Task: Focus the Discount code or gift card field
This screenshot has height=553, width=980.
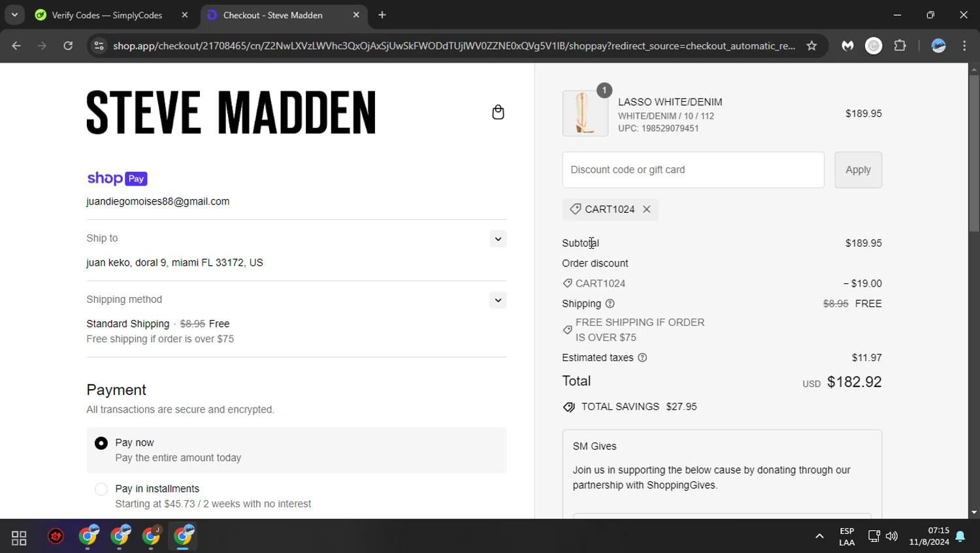Action: click(693, 170)
